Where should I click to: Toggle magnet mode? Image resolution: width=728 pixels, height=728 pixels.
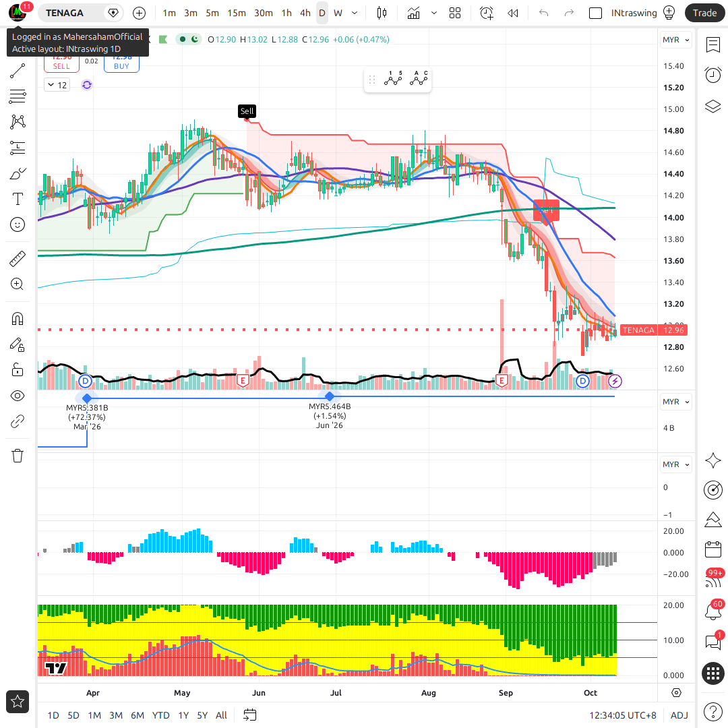(x=18, y=319)
